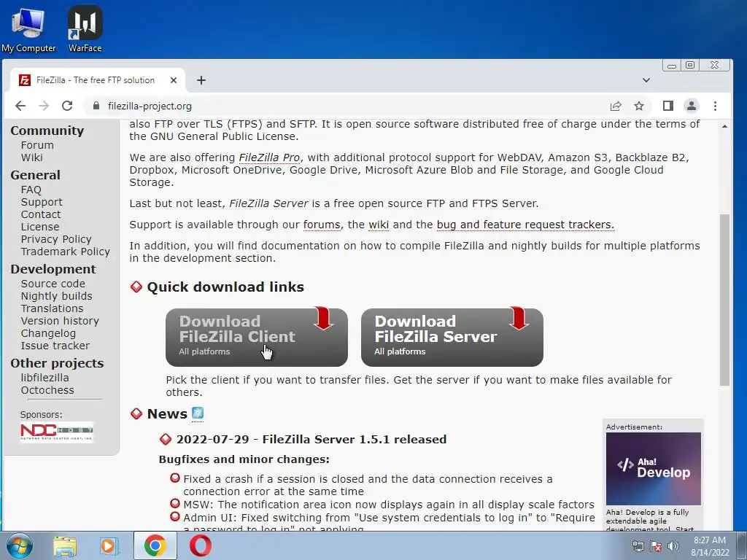Click the Chrome taskbar icon

[155, 545]
